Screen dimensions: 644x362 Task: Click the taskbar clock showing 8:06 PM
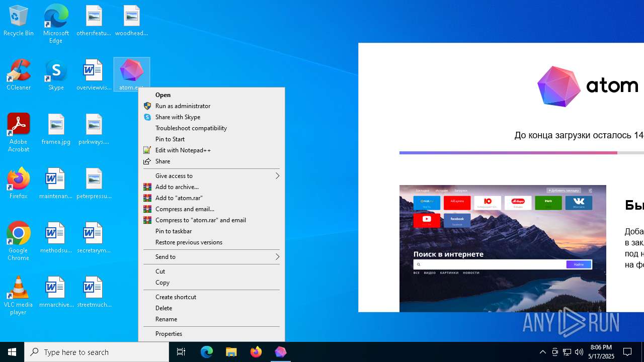601,352
